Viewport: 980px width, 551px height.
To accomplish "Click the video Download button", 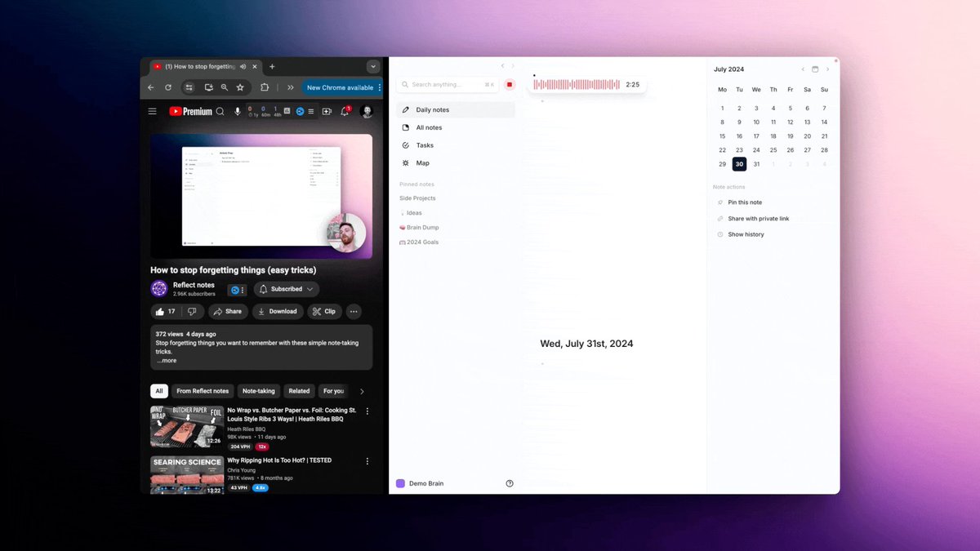I will [x=277, y=311].
